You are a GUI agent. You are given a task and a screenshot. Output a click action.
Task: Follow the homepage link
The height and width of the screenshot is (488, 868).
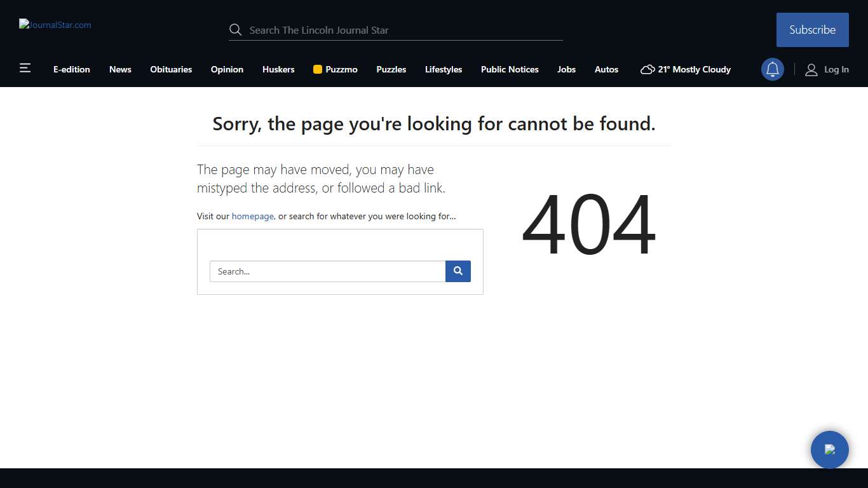(x=252, y=216)
